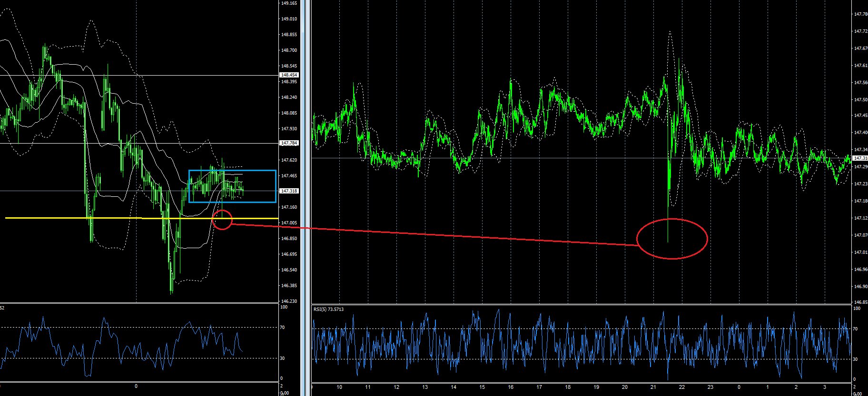Click the 148.545 price scale value

click(x=289, y=66)
